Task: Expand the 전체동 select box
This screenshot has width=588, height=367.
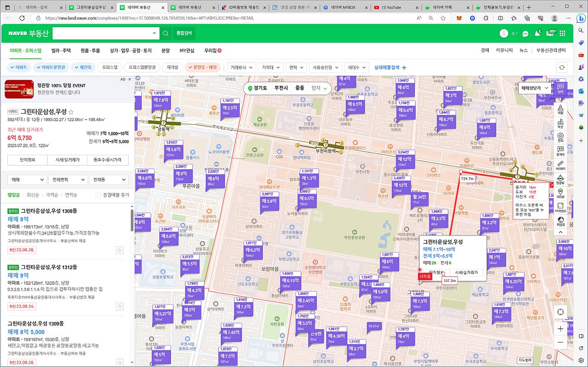Action: pos(109,179)
